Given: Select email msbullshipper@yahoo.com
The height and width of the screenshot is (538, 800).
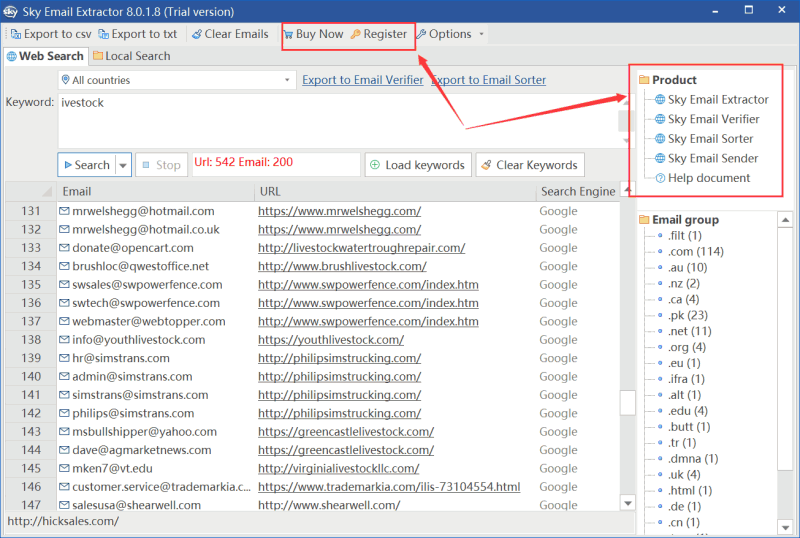Looking at the screenshot, I should coord(144,432).
